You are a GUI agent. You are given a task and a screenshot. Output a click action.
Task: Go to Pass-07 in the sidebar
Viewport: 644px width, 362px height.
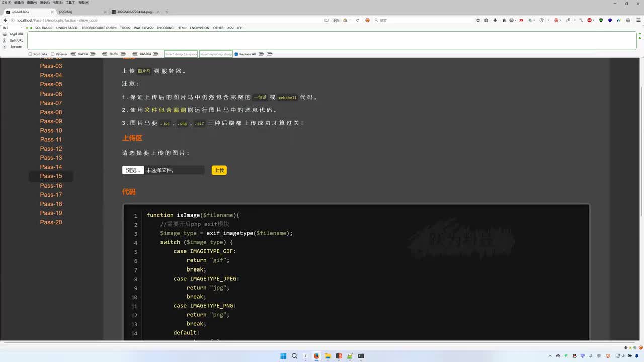[51, 103]
